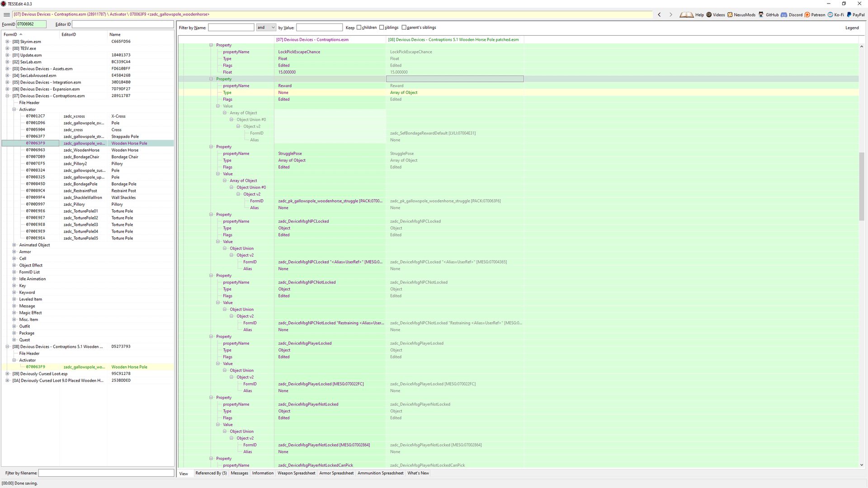This screenshot has height=488, width=868.
Task: Open the Ko-Fi icon
Action: [830, 14]
